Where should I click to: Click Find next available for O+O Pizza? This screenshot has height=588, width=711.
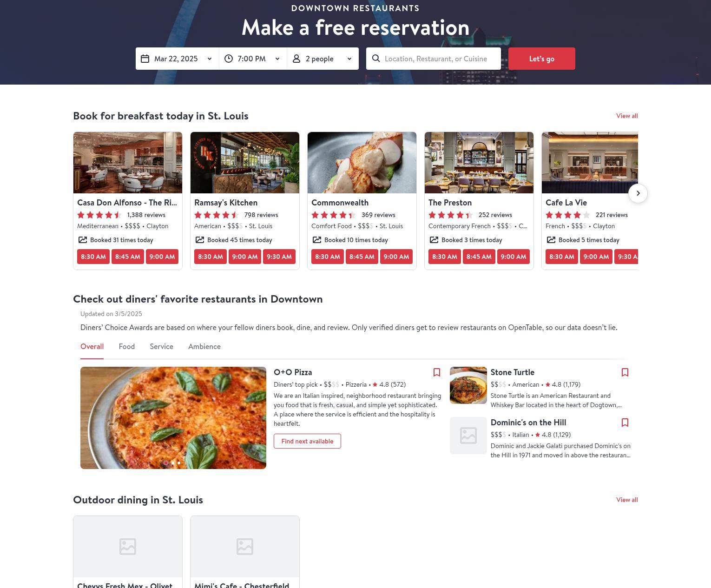pyautogui.click(x=307, y=441)
